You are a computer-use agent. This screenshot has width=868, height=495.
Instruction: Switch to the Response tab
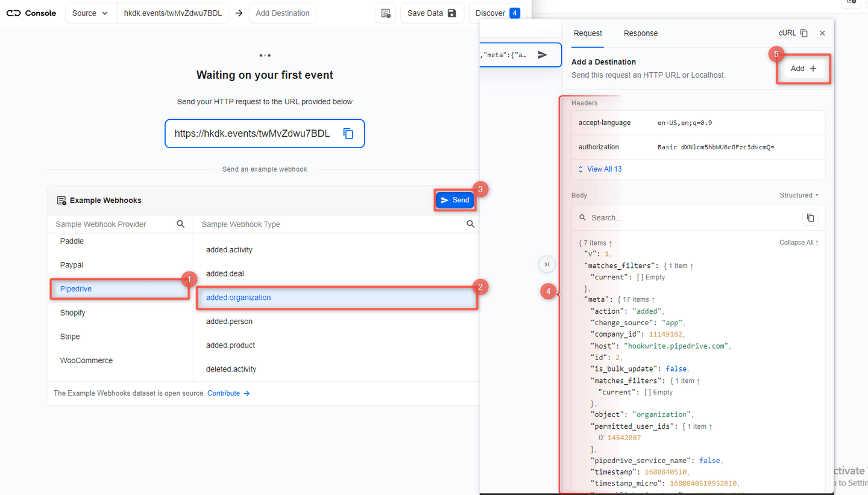click(x=640, y=33)
